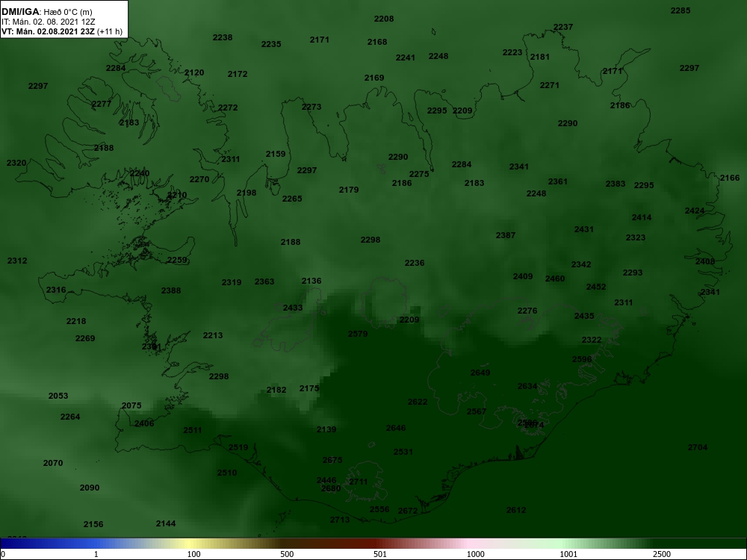Click the 2649 value on Vatnajökull
747x560 pixels.
(x=480, y=373)
